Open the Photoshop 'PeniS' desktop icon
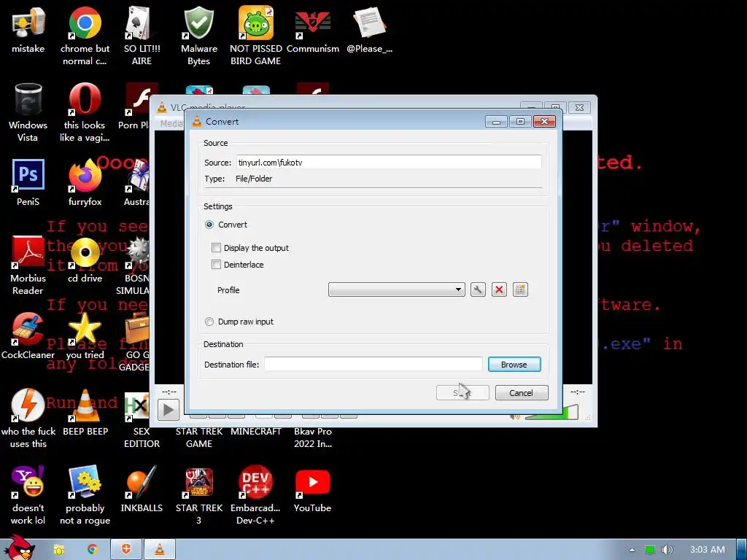Image resolution: width=747 pixels, height=560 pixels. [28, 183]
